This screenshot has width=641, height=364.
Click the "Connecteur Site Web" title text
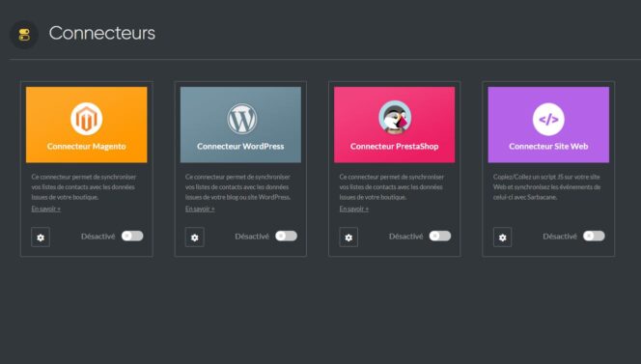[548, 147]
